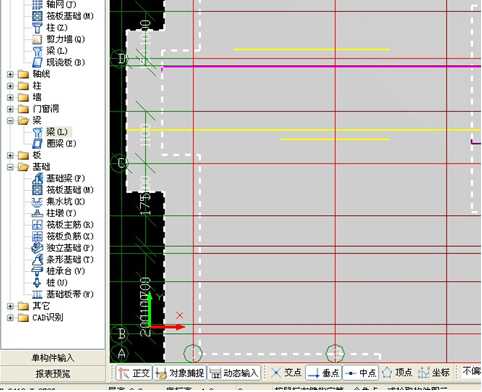Select the 筏板负筋 (X) negative rebar item

tap(63, 236)
